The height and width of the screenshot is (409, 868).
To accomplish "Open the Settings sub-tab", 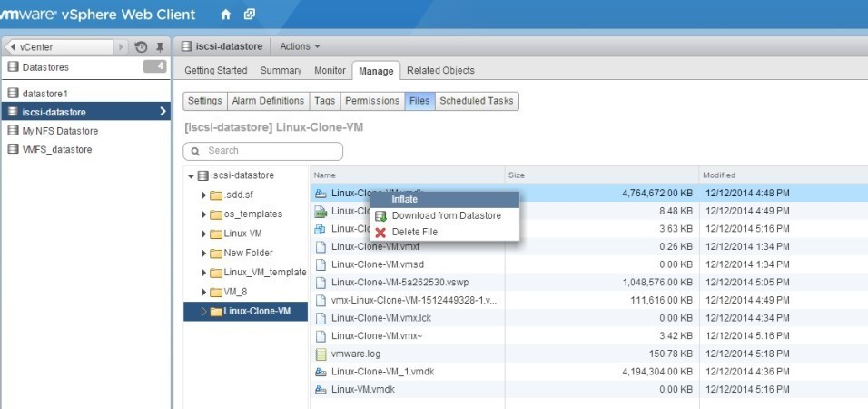I will point(205,101).
